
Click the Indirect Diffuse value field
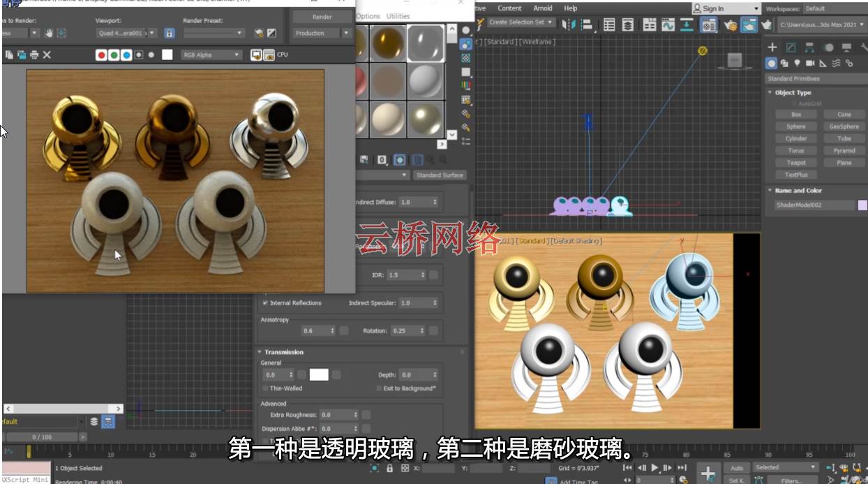[x=414, y=202]
